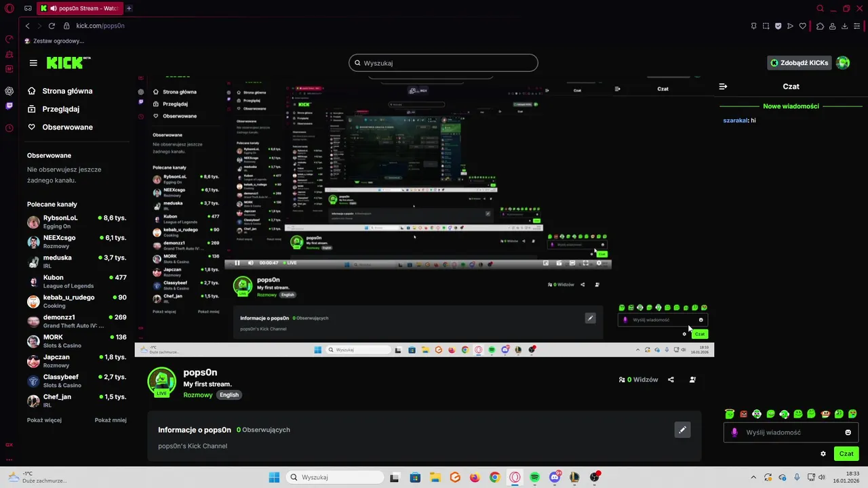Image resolution: width=868 pixels, height=488 pixels.
Task: Insert the angel halo emote
Action: [730, 414]
